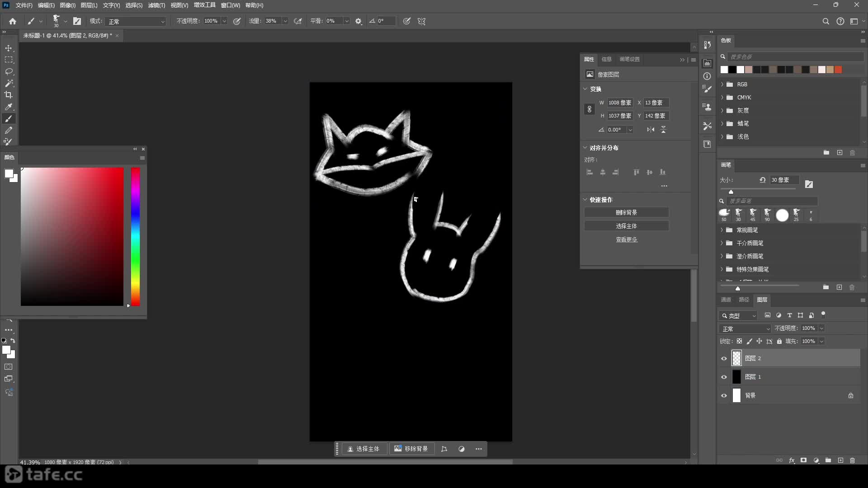Select the Crop tool
Image resolution: width=868 pixels, height=488 pixels.
click(x=9, y=95)
